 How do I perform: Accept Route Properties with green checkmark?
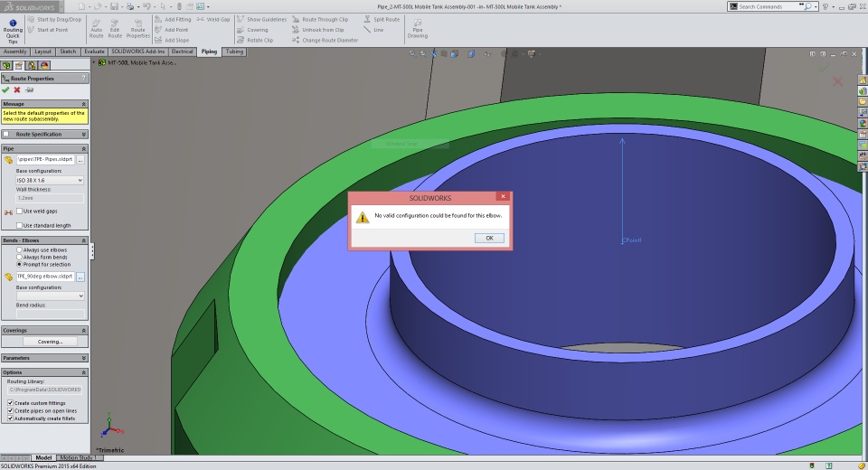click(5, 89)
